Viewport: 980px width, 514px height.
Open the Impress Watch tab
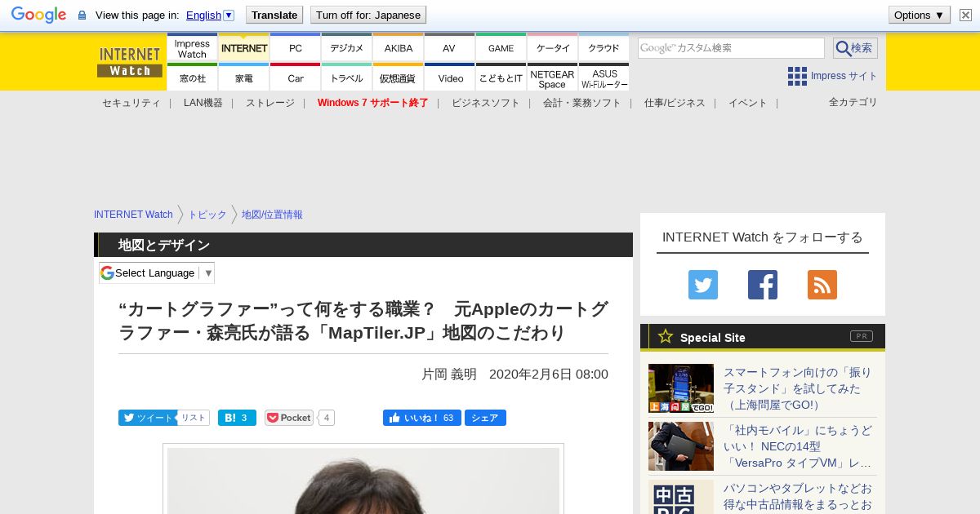click(x=192, y=48)
